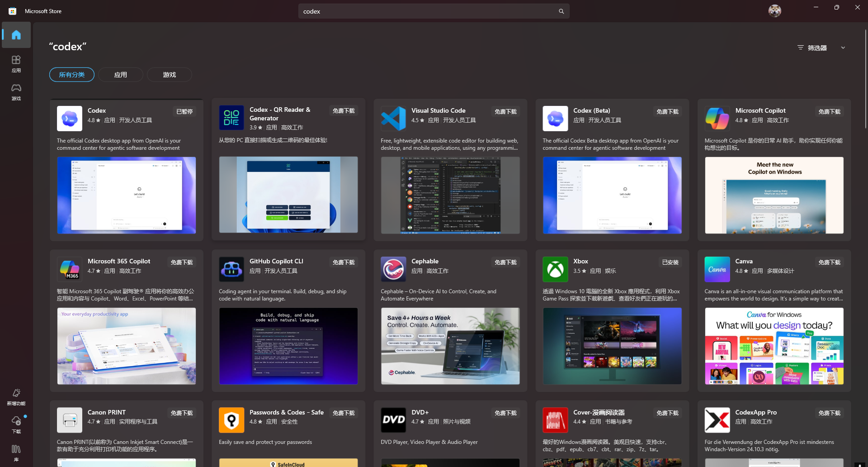
Task: Click 免费下载 for GitHub Copilot CLI
Action: click(344, 262)
